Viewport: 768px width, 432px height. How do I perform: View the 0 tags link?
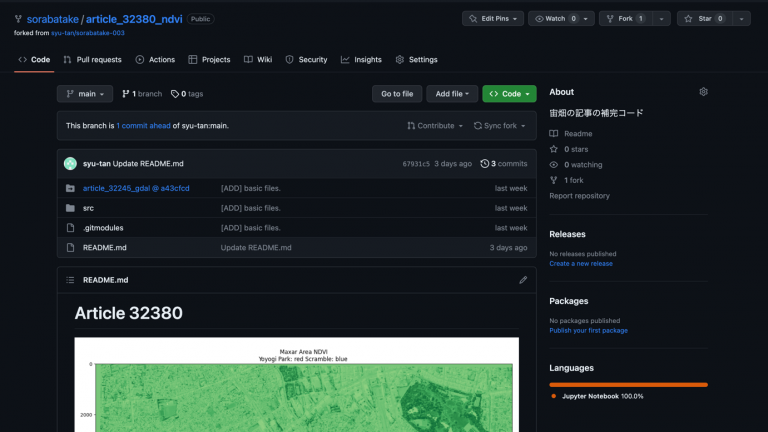187,94
